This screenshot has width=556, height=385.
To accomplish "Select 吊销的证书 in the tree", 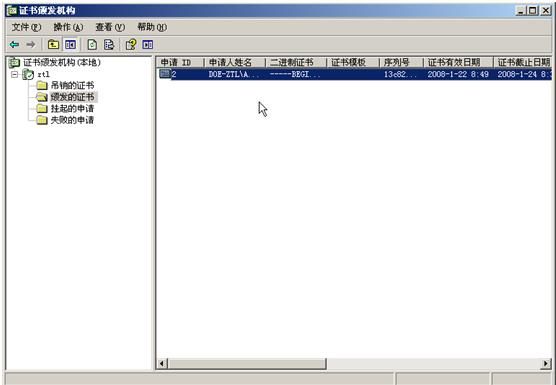I will coord(73,85).
